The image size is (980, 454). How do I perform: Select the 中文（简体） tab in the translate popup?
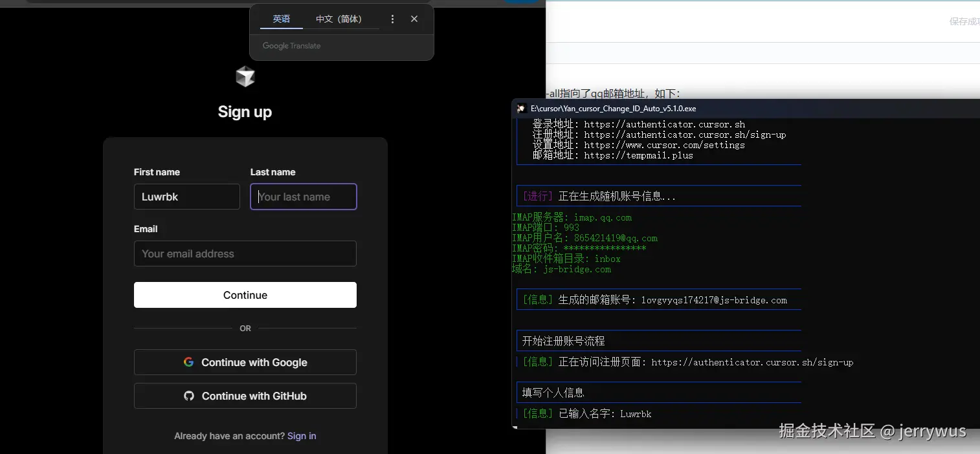pos(339,19)
